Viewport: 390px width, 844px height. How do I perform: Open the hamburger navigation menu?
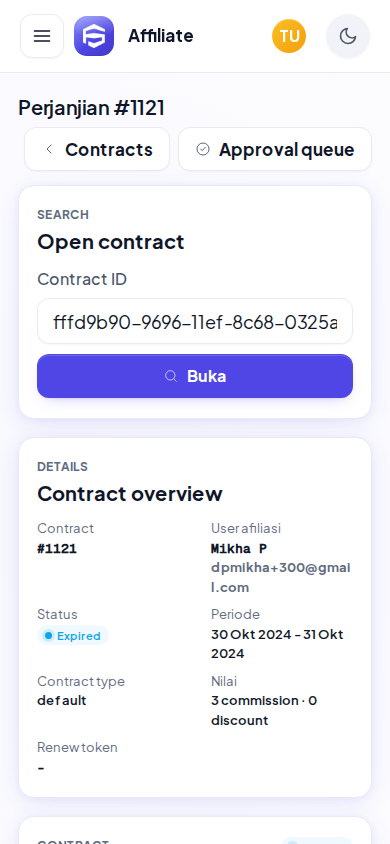pos(42,36)
